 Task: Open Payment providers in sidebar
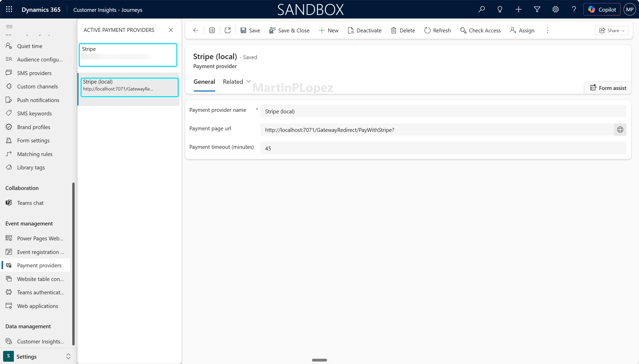point(35,265)
